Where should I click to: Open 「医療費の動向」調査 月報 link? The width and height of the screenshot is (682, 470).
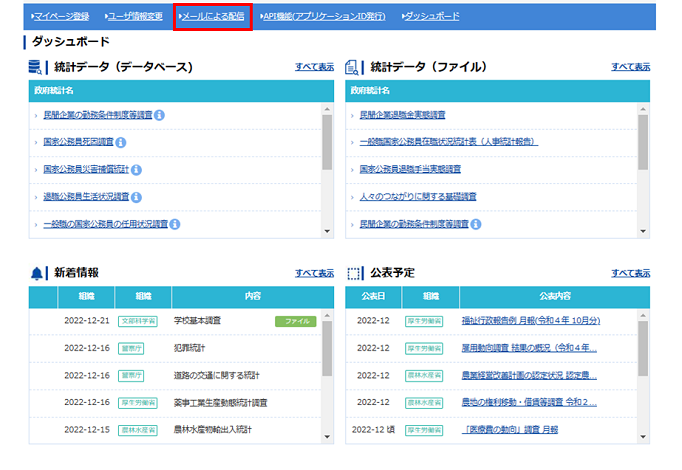(x=510, y=430)
